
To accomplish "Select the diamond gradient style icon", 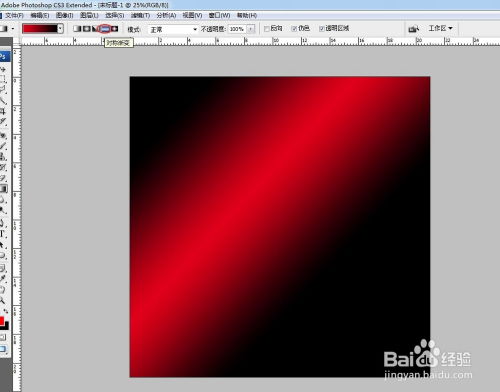I will 115,29.
